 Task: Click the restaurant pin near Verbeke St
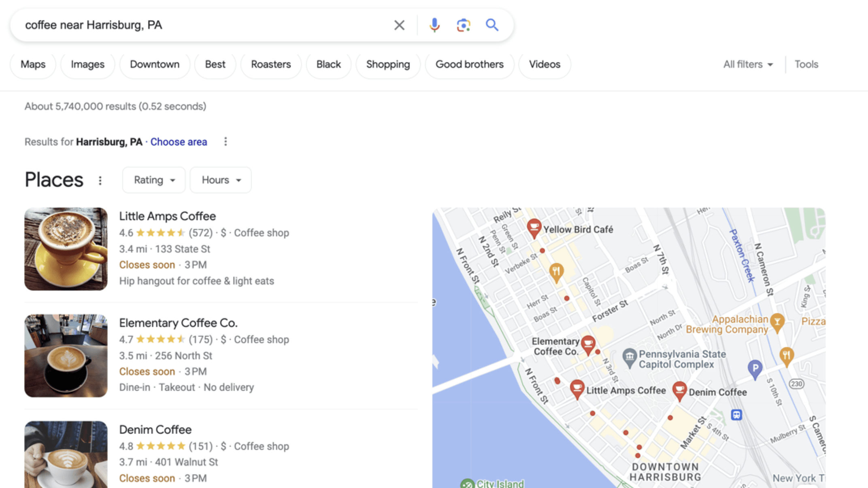click(556, 273)
